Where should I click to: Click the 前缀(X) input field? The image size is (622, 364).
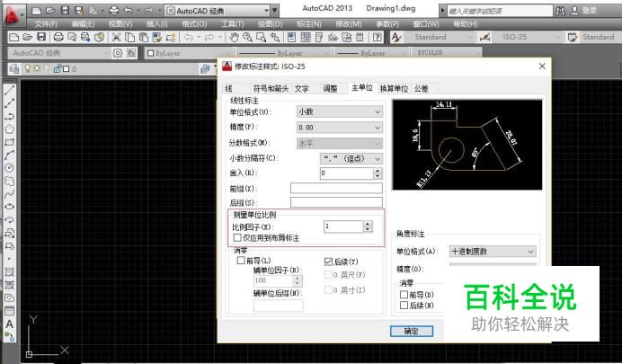coord(336,188)
